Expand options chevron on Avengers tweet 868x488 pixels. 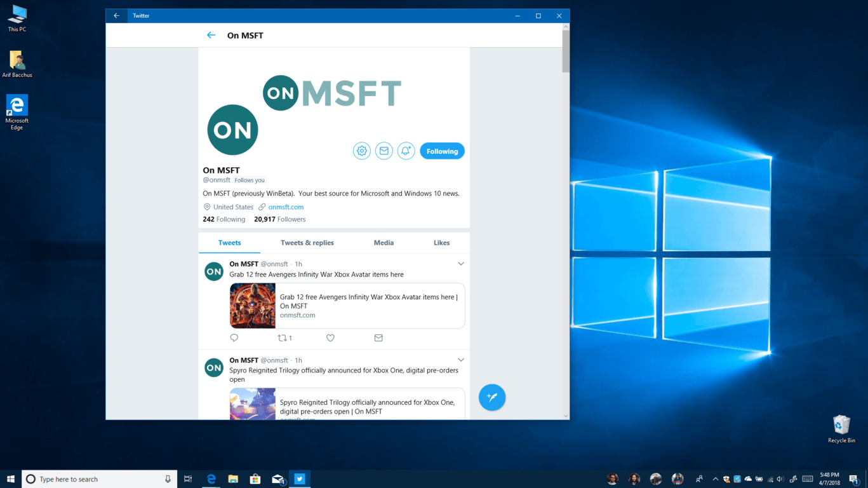click(461, 264)
